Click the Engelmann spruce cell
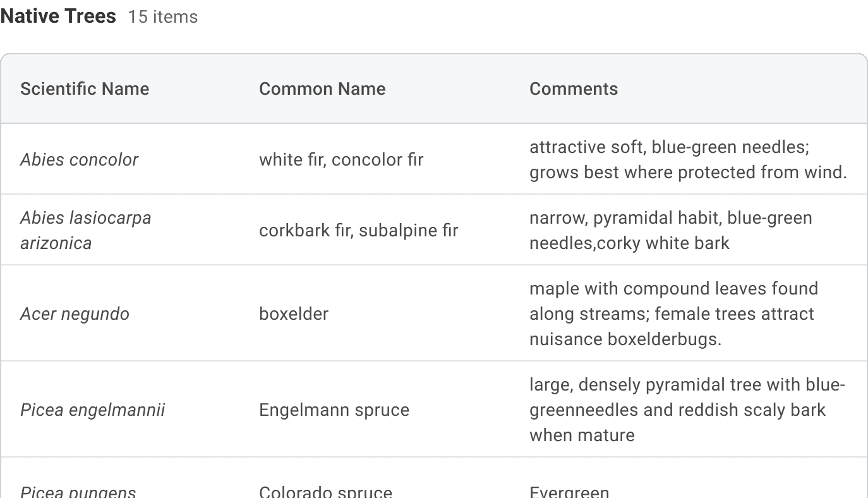868x498 pixels. [334, 410]
